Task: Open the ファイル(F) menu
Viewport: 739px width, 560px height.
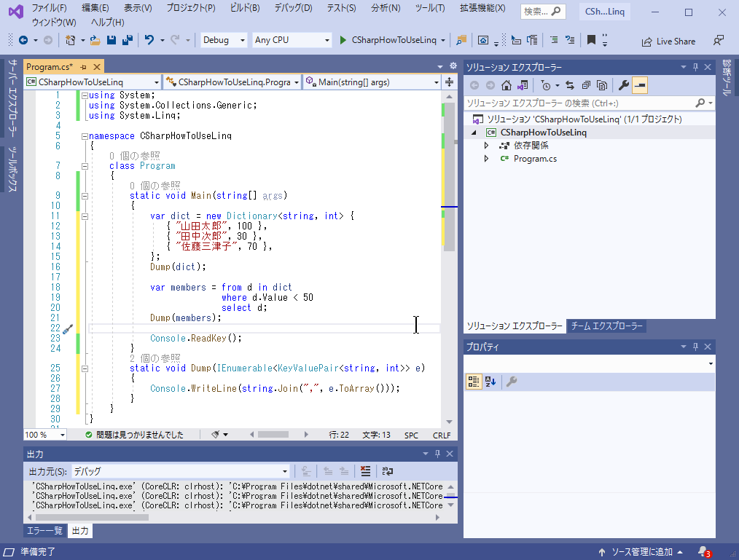Action: (50, 8)
